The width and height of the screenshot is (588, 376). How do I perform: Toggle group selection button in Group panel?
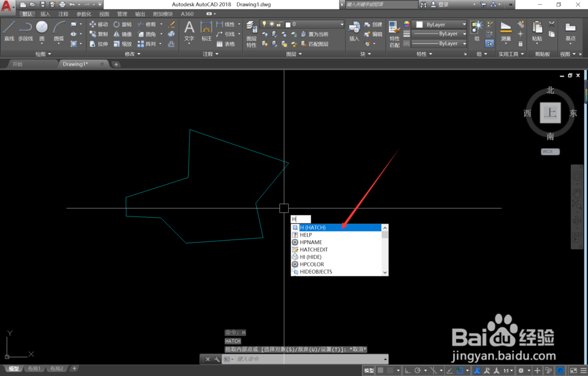pyautogui.click(x=489, y=44)
